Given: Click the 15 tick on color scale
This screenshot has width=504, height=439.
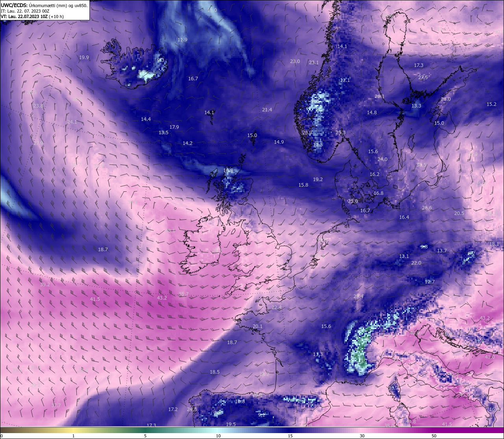Looking at the screenshot, I should click(290, 436).
